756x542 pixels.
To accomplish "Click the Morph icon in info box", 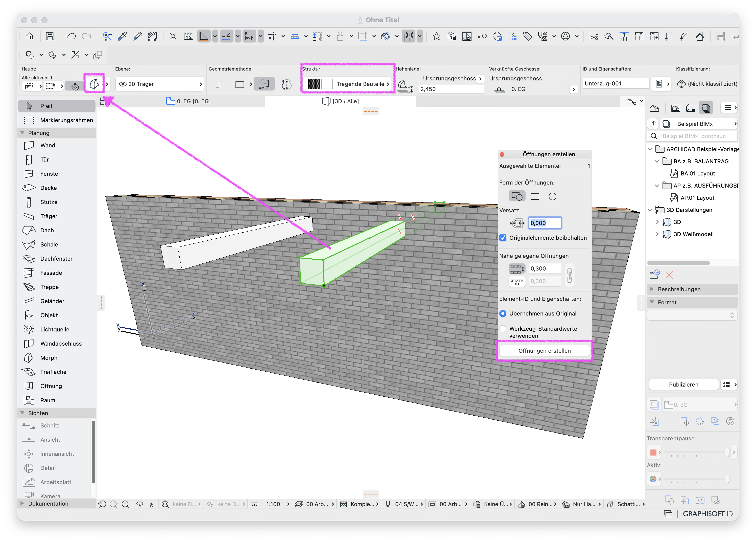I will 94,84.
